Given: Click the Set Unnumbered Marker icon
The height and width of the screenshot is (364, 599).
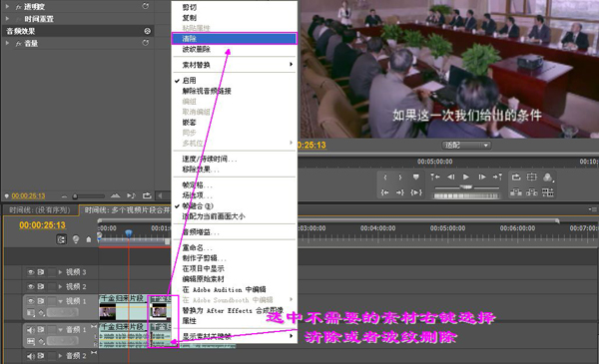Looking at the screenshot, I should [416, 177].
